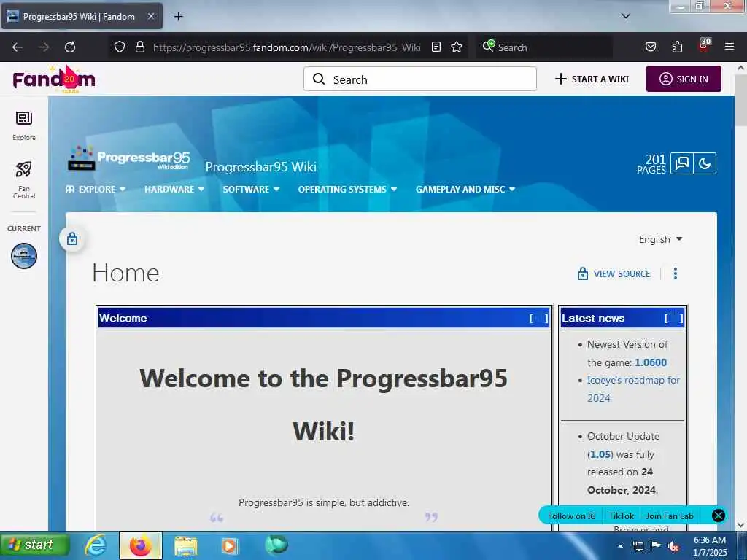Open the list all tabs chevron

click(x=625, y=16)
